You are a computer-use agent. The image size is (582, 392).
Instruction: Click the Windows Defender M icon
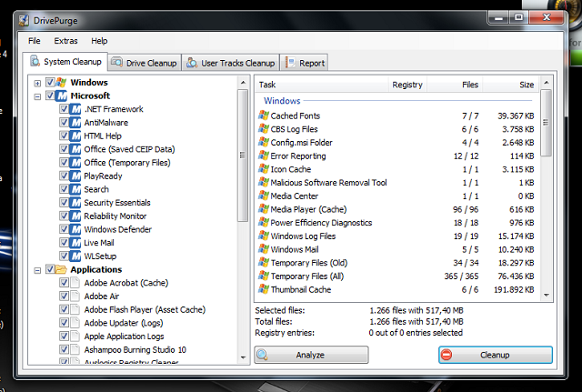pos(75,229)
